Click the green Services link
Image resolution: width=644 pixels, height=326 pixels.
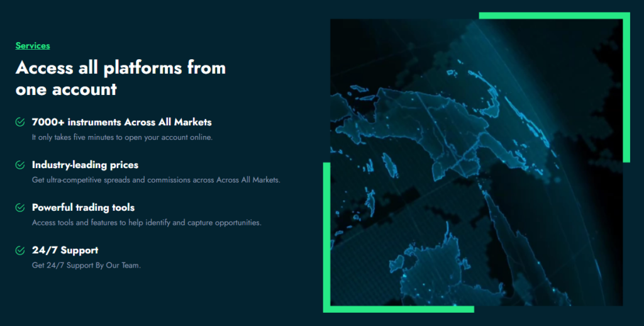33,45
